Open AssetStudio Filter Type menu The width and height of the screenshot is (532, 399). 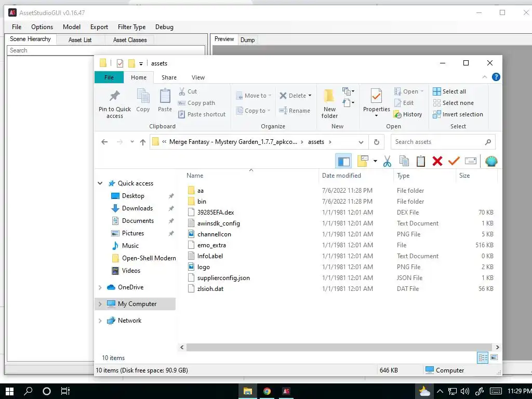131,27
